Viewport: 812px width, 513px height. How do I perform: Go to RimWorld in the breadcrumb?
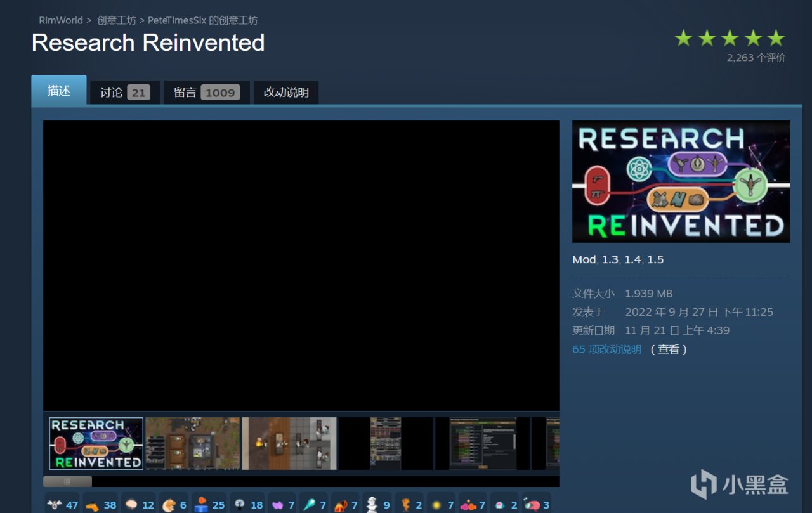tap(61, 20)
